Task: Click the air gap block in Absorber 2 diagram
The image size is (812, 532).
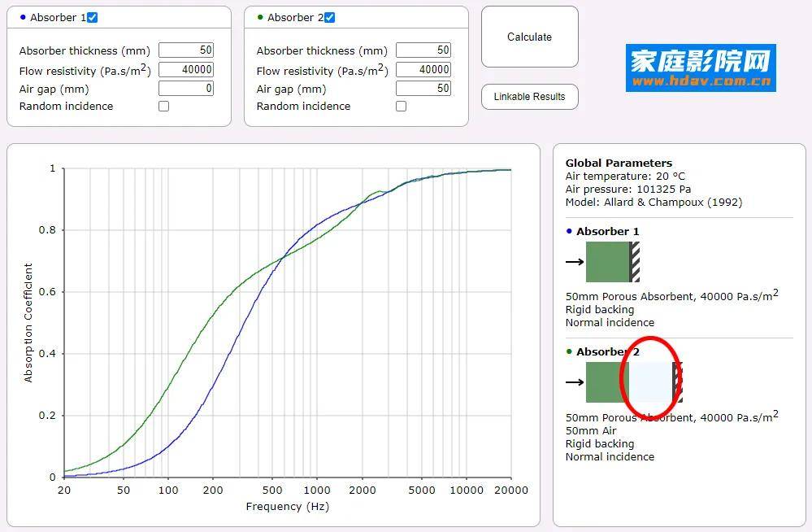Action: pos(650,382)
